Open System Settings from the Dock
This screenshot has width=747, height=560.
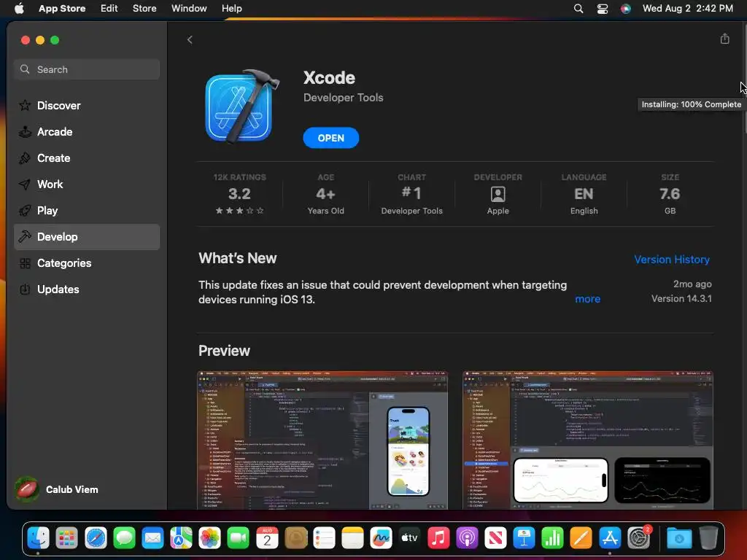(638, 538)
